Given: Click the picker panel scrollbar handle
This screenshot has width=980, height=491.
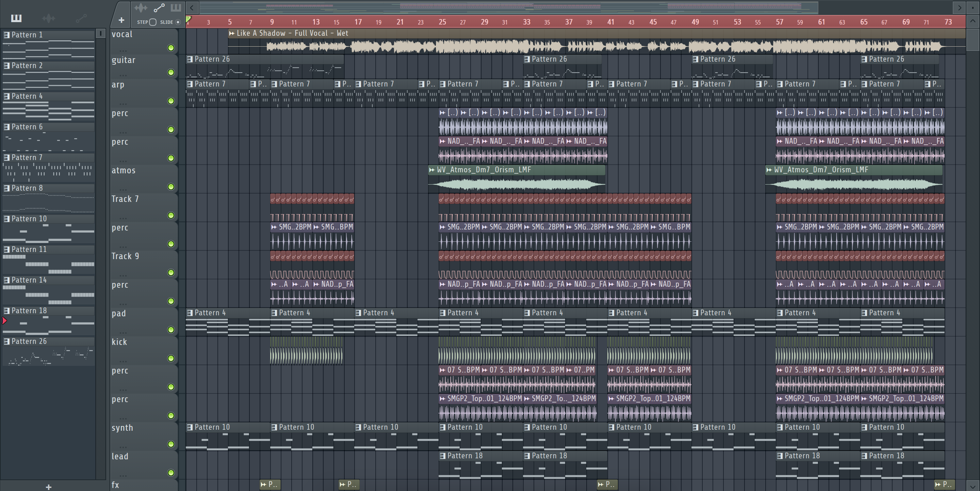Looking at the screenshot, I should (100, 33).
